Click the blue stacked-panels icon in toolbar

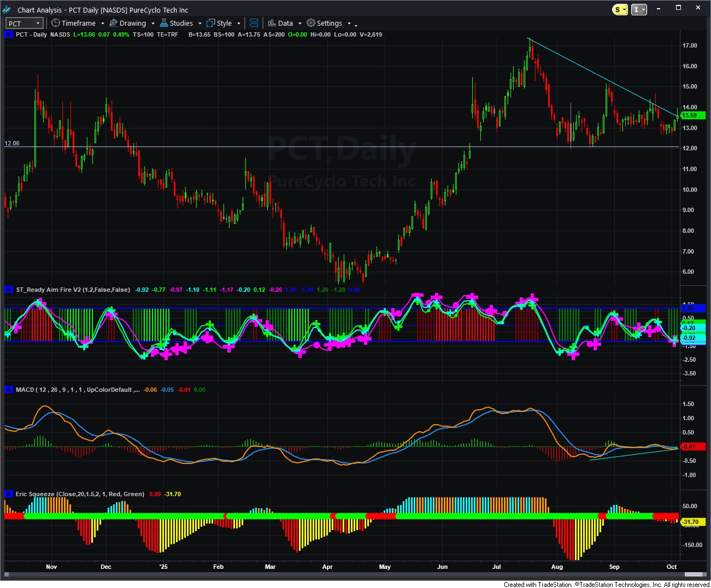tap(254, 23)
